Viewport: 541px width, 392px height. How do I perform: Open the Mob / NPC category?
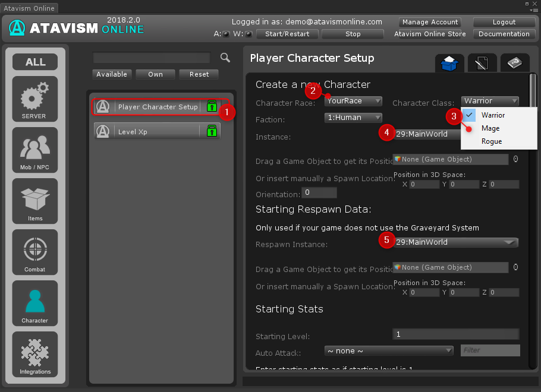point(35,149)
